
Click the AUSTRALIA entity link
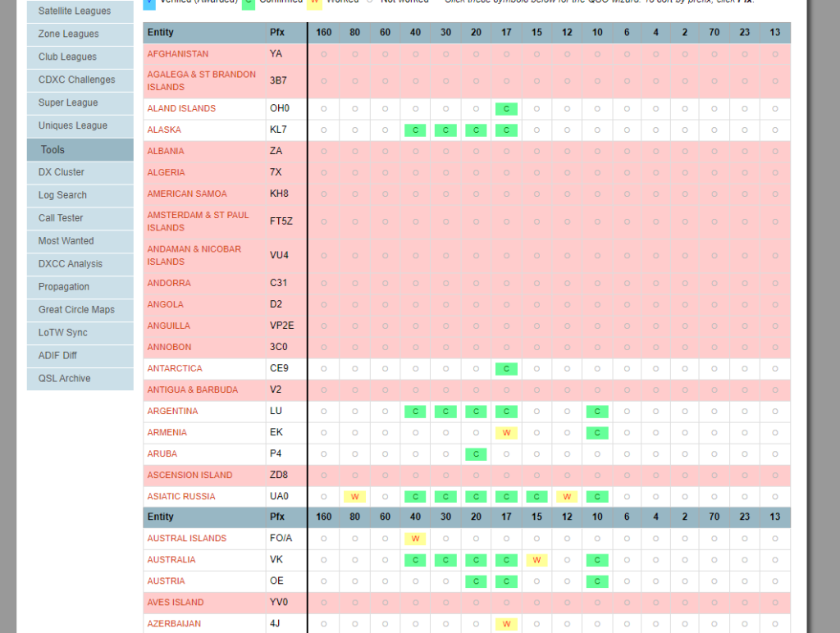(171, 560)
